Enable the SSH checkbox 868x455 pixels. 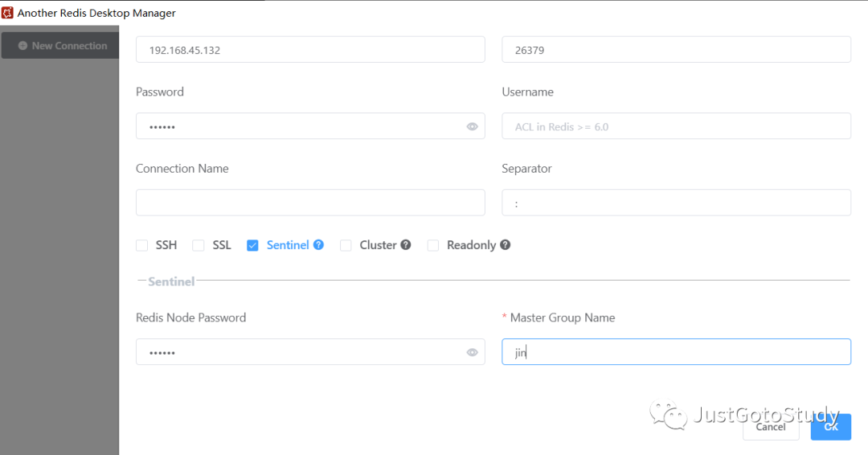141,245
